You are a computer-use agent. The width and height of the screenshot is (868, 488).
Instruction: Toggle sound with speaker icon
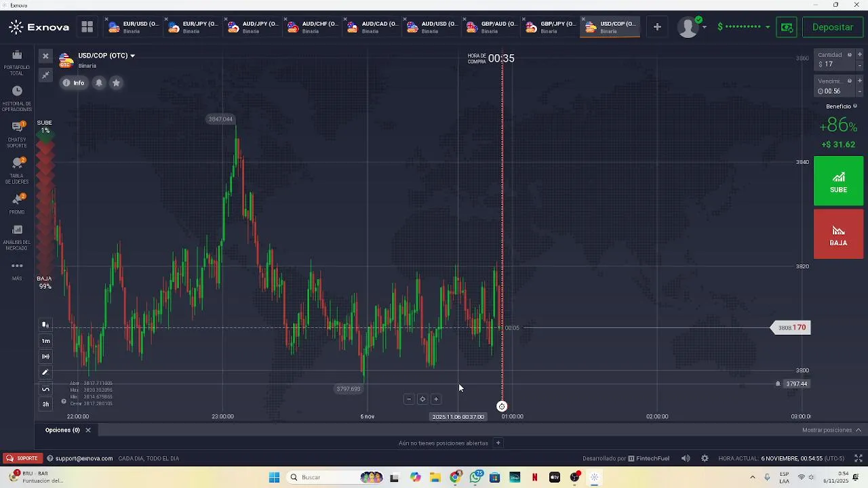point(686,458)
